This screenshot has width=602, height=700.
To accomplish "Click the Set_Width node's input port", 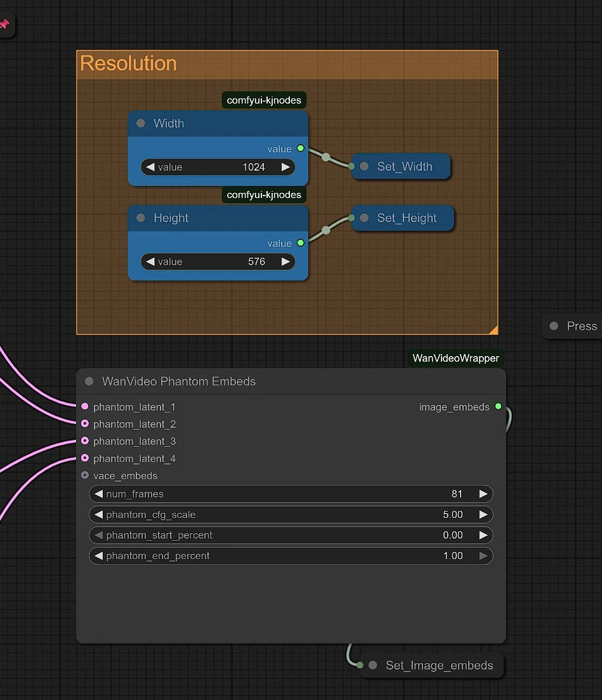I will tap(351, 166).
